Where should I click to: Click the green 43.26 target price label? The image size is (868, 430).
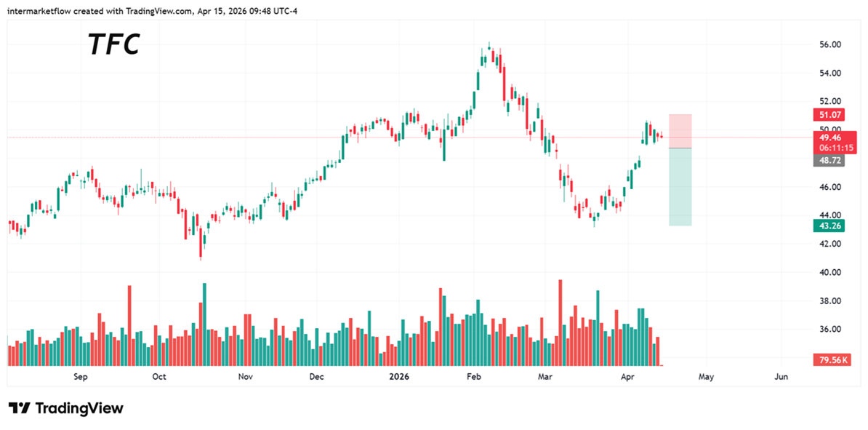(829, 226)
